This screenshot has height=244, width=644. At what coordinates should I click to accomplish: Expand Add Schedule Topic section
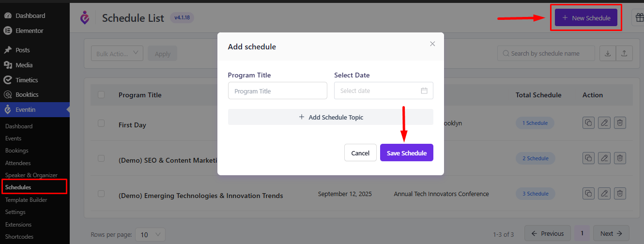pyautogui.click(x=331, y=117)
